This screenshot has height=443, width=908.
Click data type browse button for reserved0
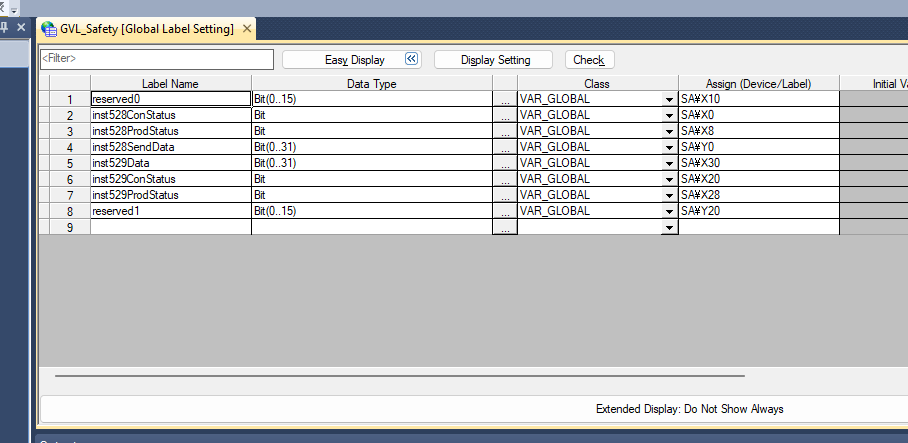505,99
